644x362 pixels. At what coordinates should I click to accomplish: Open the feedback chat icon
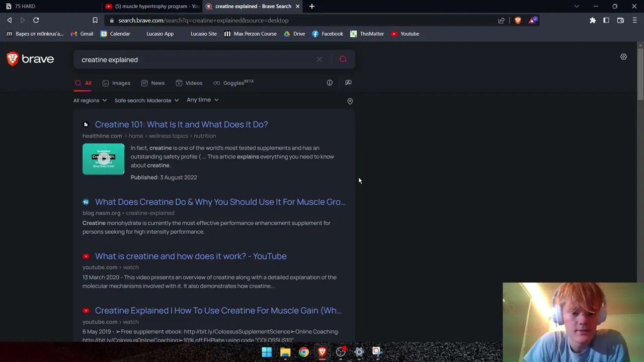[348, 83]
